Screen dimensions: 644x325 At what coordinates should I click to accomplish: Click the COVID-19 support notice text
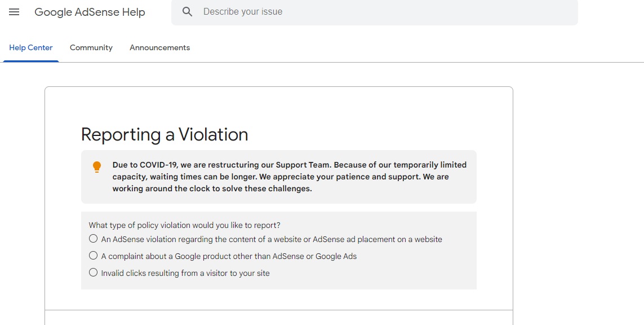[x=289, y=177]
